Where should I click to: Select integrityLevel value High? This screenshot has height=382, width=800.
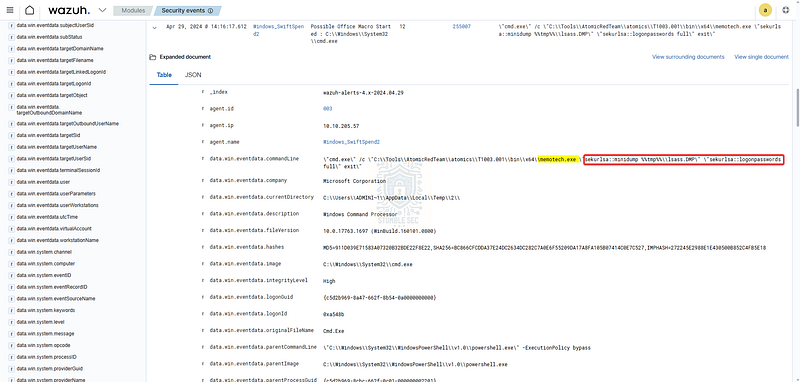pos(329,281)
